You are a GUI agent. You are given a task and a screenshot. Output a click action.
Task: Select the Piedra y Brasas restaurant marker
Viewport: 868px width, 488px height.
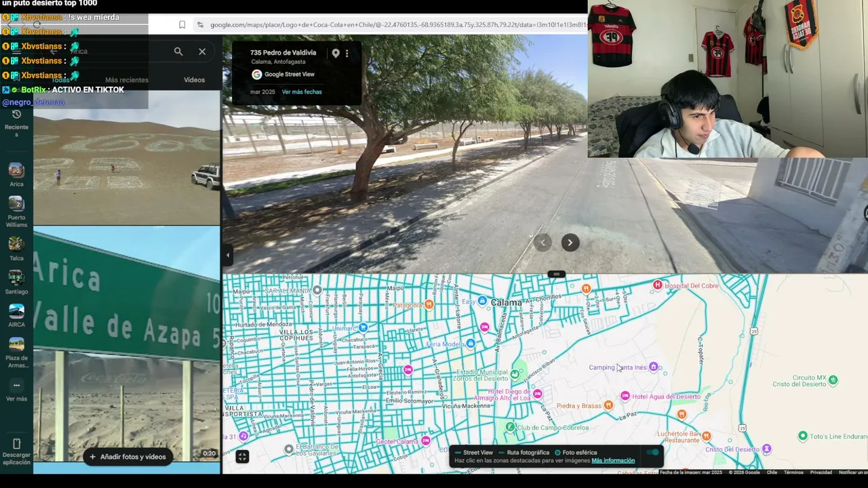[x=608, y=405]
